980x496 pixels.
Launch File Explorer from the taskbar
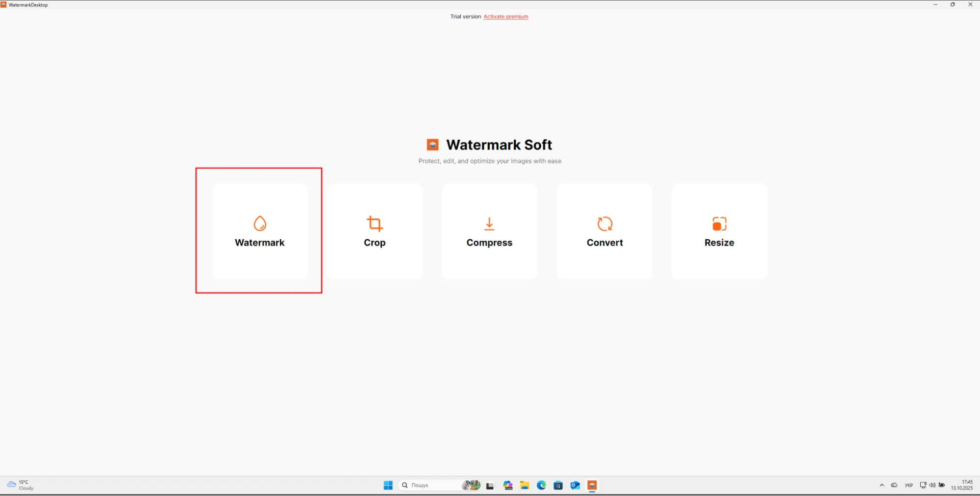click(x=525, y=485)
